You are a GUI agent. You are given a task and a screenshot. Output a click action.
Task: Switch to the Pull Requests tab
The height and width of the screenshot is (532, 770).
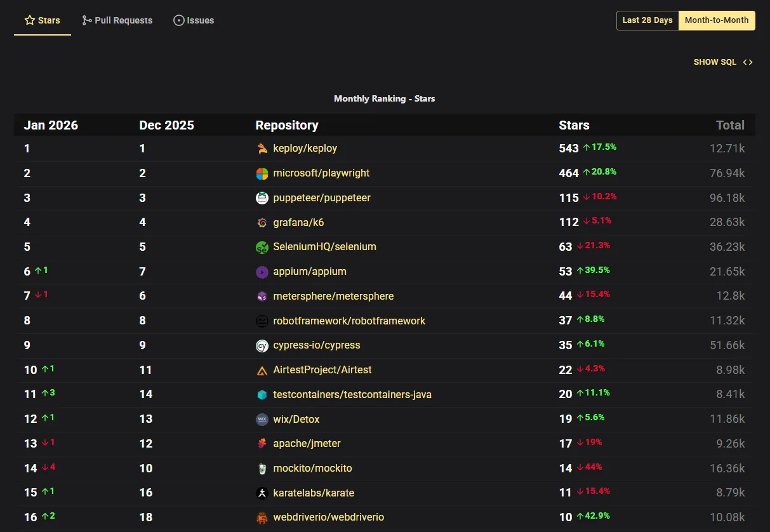pos(123,20)
